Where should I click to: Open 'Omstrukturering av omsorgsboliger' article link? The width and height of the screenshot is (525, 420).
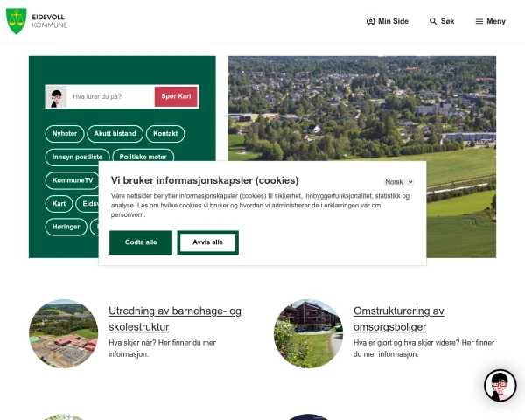(x=399, y=318)
